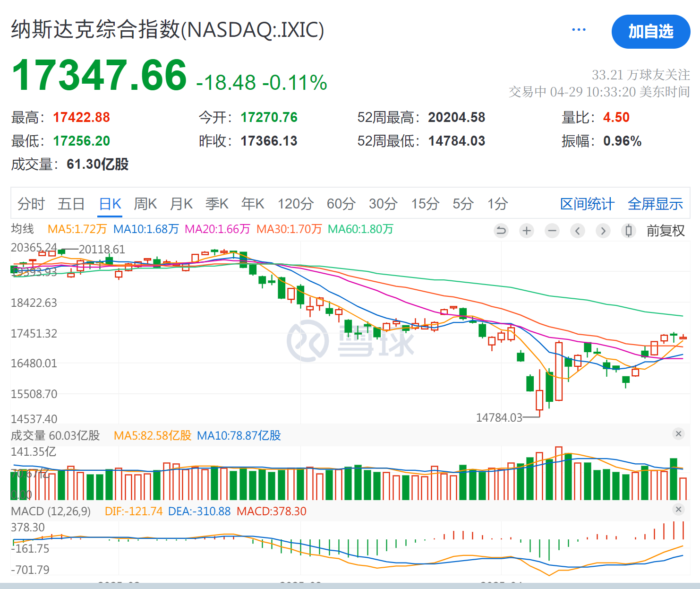Click the DIF:-121.74 value
700x589 pixels.
(134, 511)
